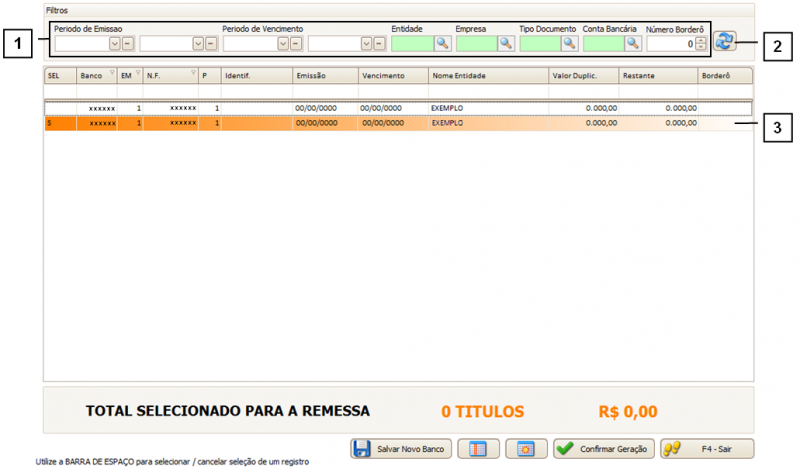Click the N.F. column filter icon
Screen dimensions: 800x469
pyautogui.click(x=192, y=73)
